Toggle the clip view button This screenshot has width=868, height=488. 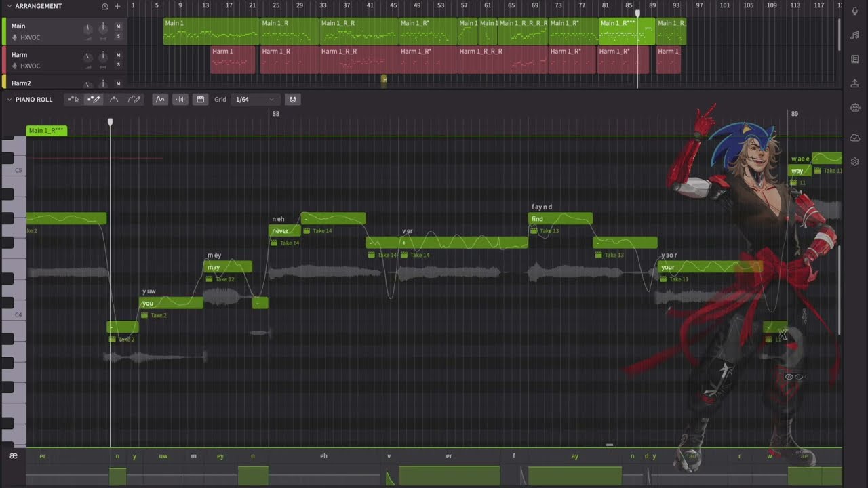tap(200, 100)
